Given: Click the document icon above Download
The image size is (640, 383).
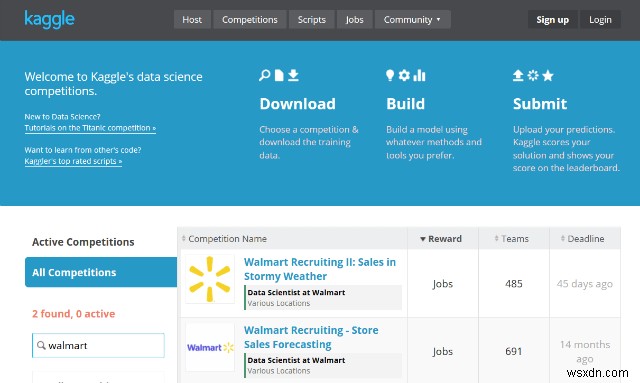Looking at the screenshot, I should [279, 76].
